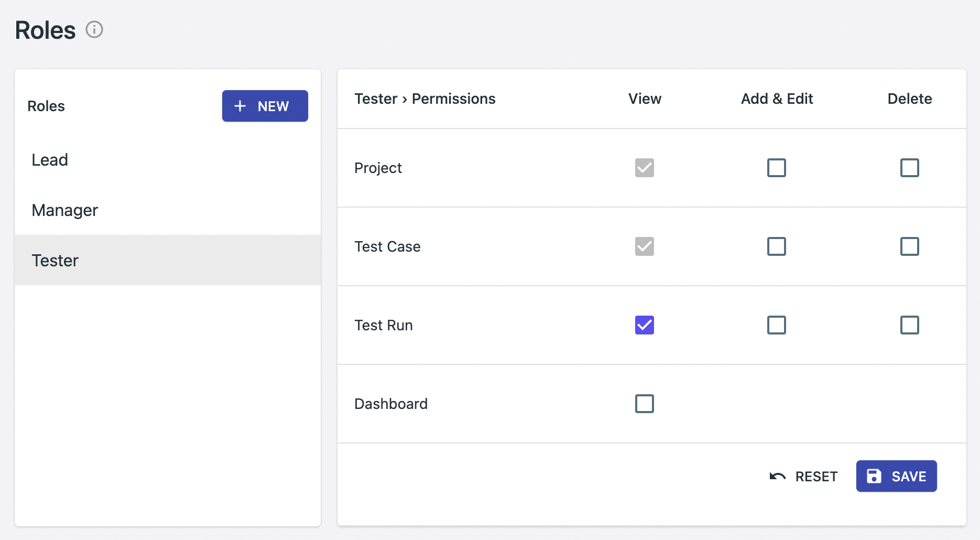Check Test Case Delete box
The width and height of the screenshot is (980, 540).
point(909,246)
